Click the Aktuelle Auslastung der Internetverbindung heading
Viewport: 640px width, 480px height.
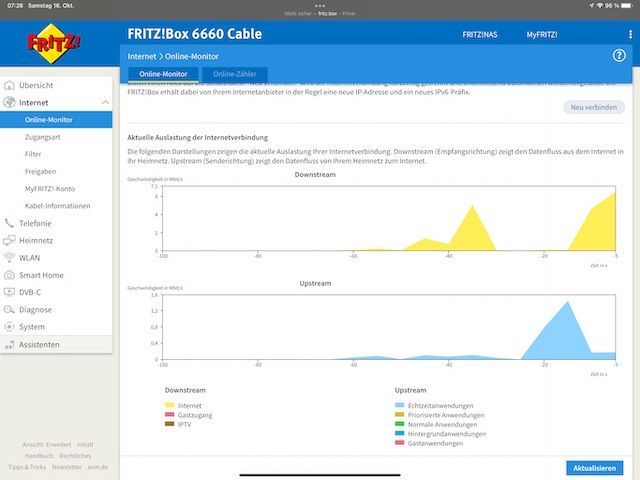198,138
